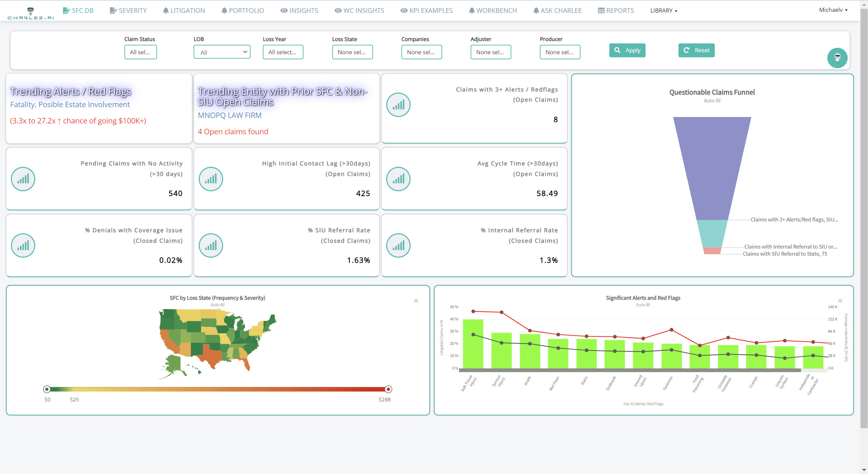Image resolution: width=868 pixels, height=474 pixels.
Task: Expand the Library dropdown menu
Action: (x=664, y=11)
